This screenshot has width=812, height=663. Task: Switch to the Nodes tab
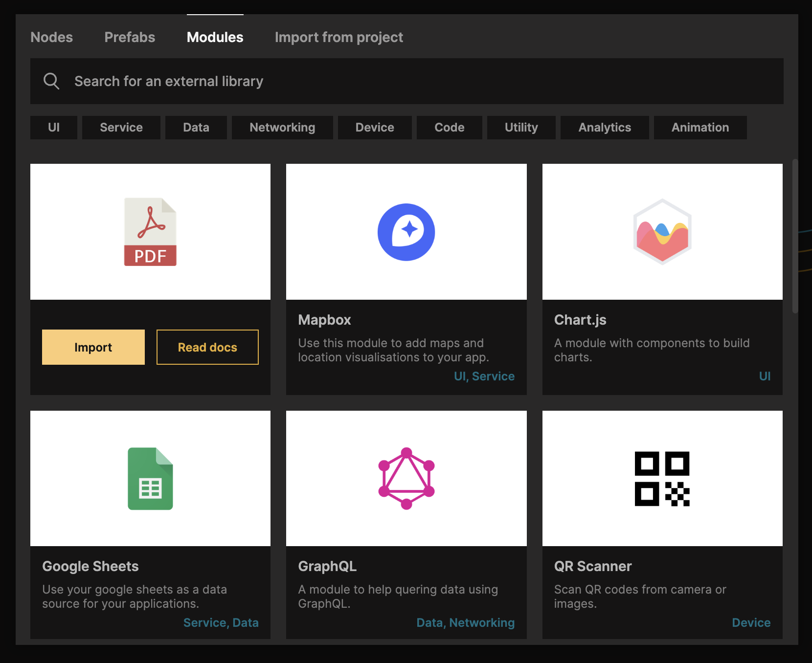pyautogui.click(x=51, y=37)
